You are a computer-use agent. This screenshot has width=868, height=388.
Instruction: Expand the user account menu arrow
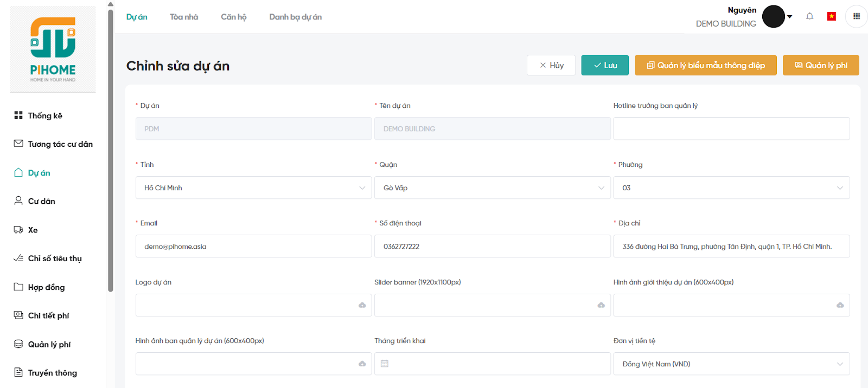[790, 17]
